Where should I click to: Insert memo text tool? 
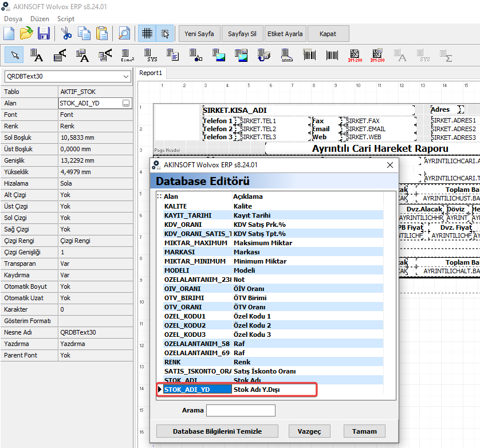pos(172,56)
